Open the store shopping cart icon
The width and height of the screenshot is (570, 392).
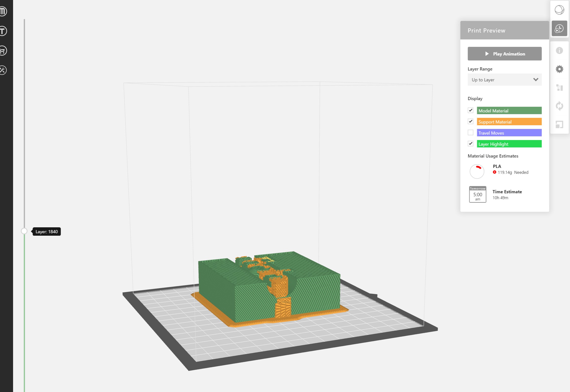3,51
